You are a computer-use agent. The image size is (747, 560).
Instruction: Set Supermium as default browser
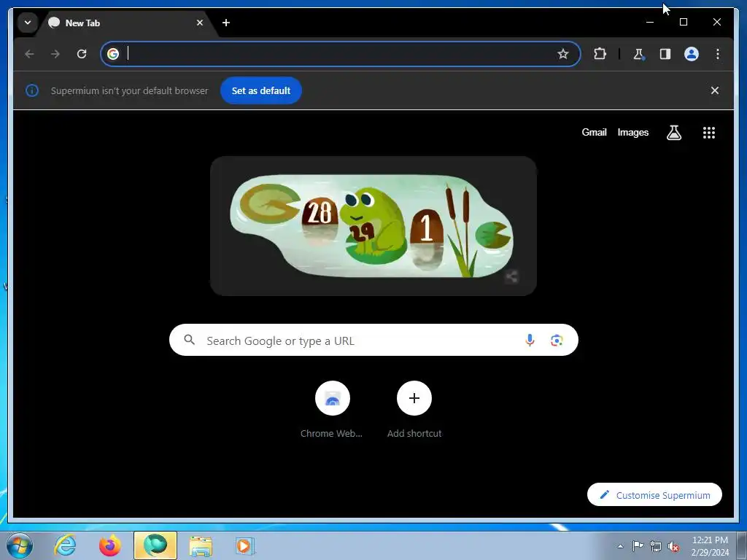pos(261,90)
